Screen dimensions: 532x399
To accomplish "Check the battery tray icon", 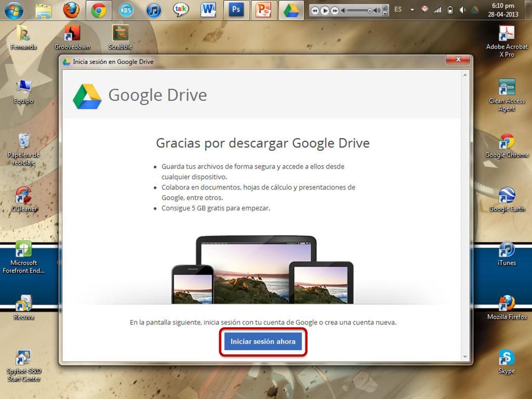I will click(450, 10).
